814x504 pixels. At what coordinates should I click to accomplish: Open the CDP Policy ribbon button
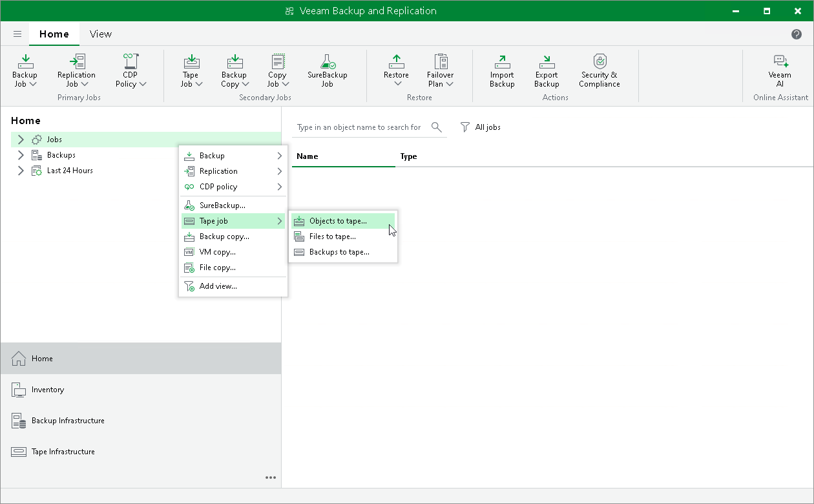pos(130,70)
